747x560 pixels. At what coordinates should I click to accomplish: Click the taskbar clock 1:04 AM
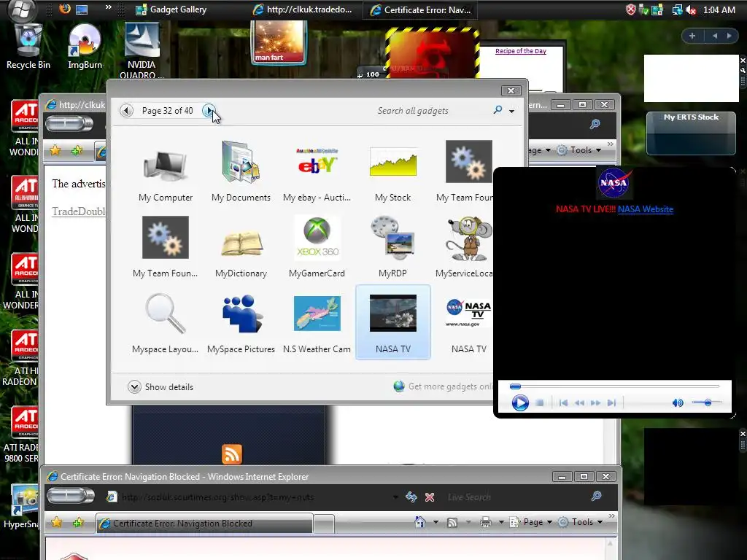point(719,9)
